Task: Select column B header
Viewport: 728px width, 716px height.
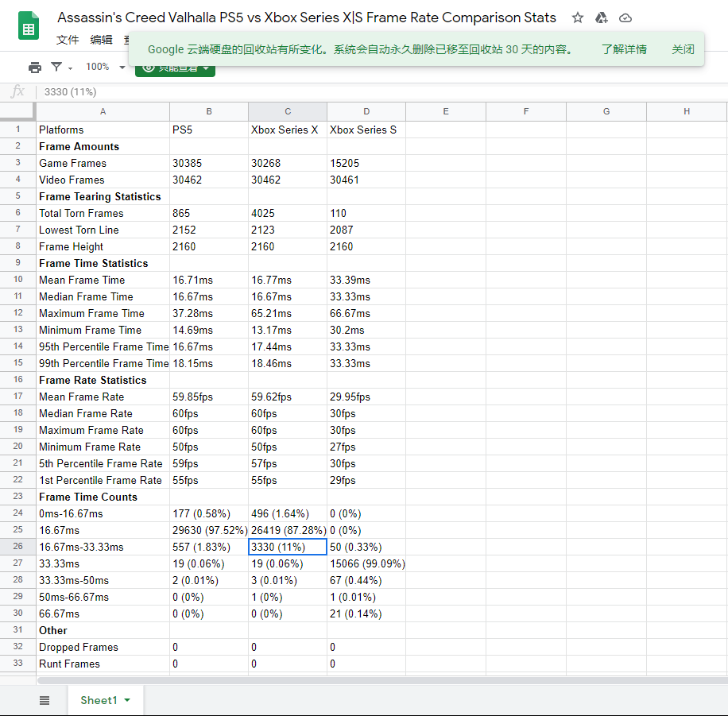Action: pyautogui.click(x=209, y=111)
